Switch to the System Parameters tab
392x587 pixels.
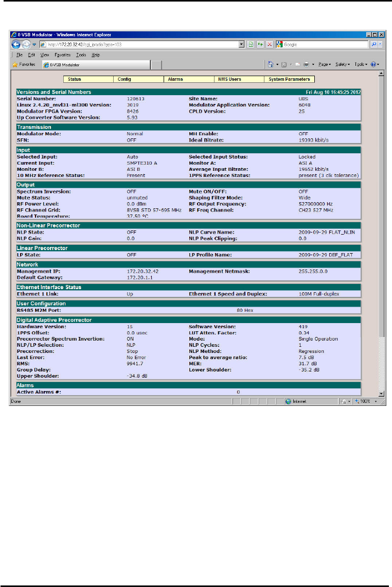pyautogui.click(x=290, y=79)
